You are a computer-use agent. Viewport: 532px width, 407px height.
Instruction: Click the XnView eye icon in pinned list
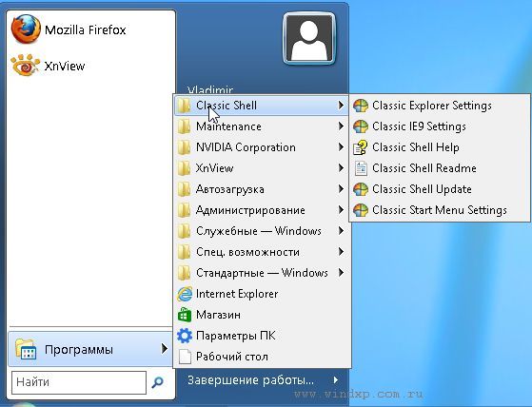click(25, 65)
